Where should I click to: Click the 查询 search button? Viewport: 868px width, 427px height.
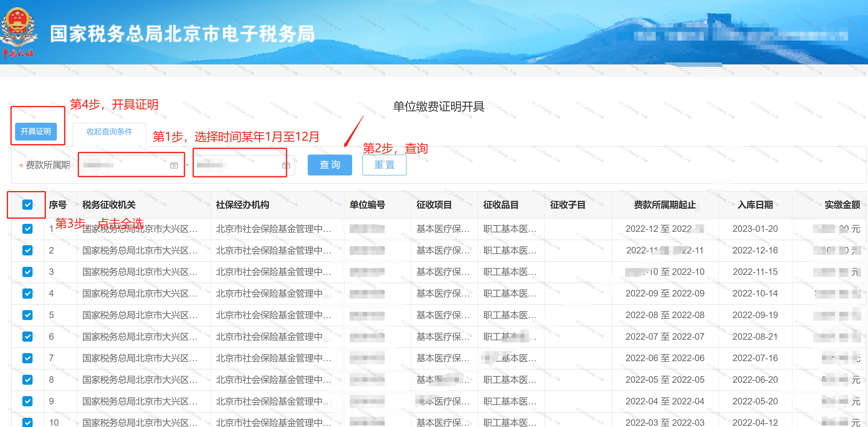point(330,165)
